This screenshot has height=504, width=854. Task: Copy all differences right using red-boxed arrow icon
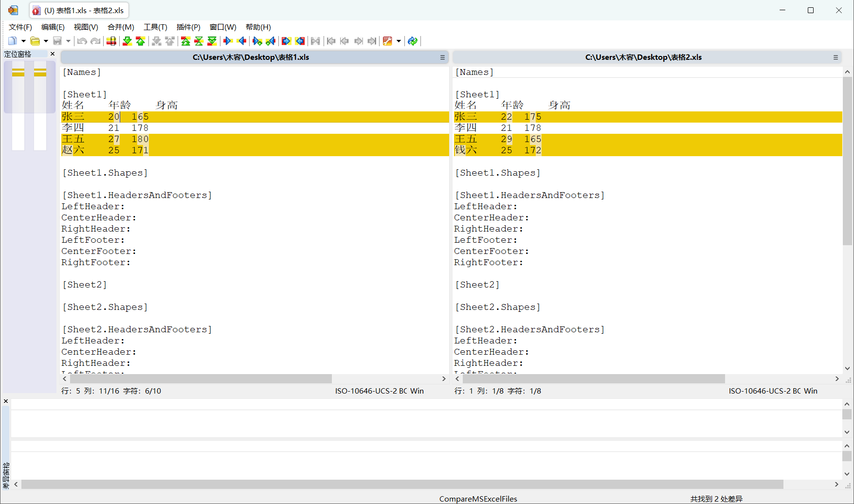[286, 41]
